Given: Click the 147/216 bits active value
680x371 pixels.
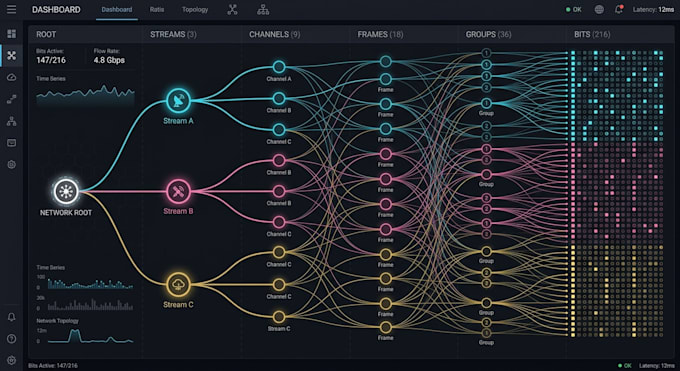Looking at the screenshot, I should [x=51, y=60].
